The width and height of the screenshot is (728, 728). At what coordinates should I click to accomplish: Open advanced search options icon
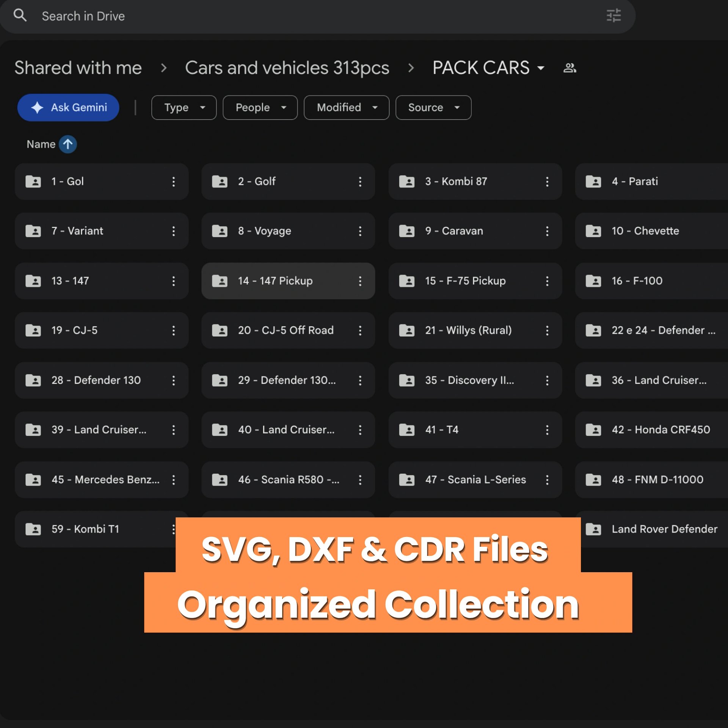[613, 16]
